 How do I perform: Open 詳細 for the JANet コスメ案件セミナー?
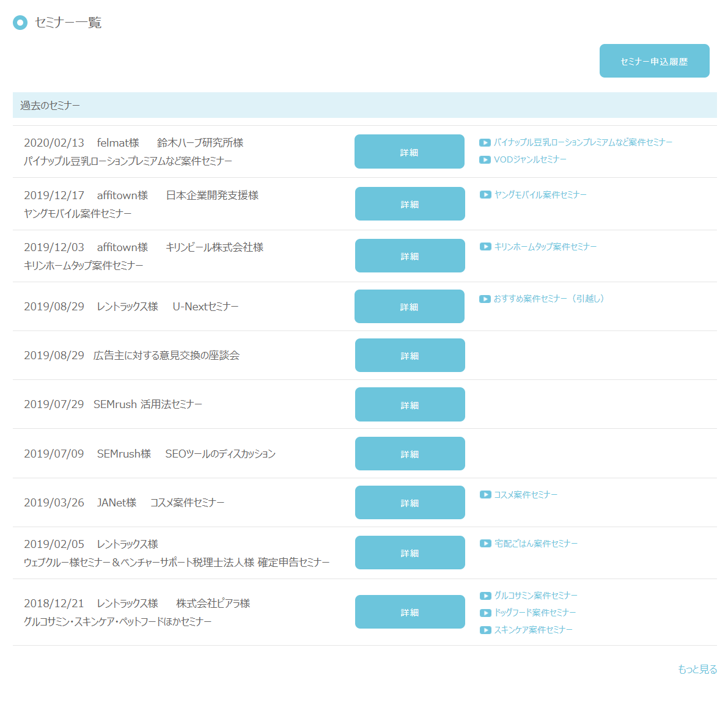pyautogui.click(x=410, y=502)
